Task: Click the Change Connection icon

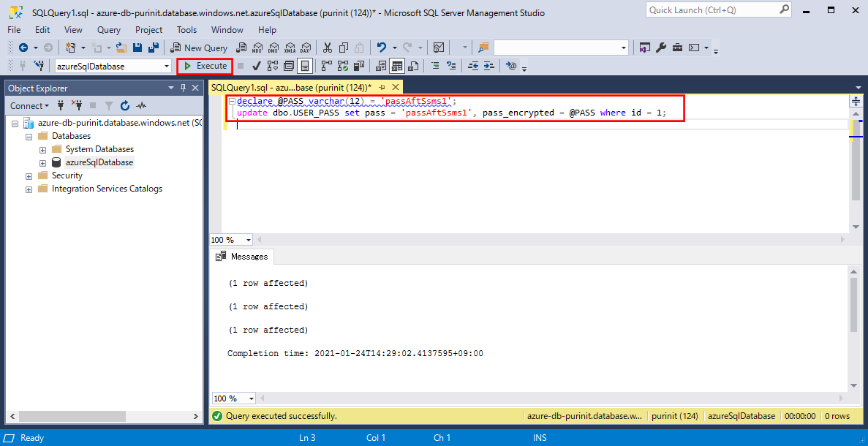Action: [x=39, y=66]
